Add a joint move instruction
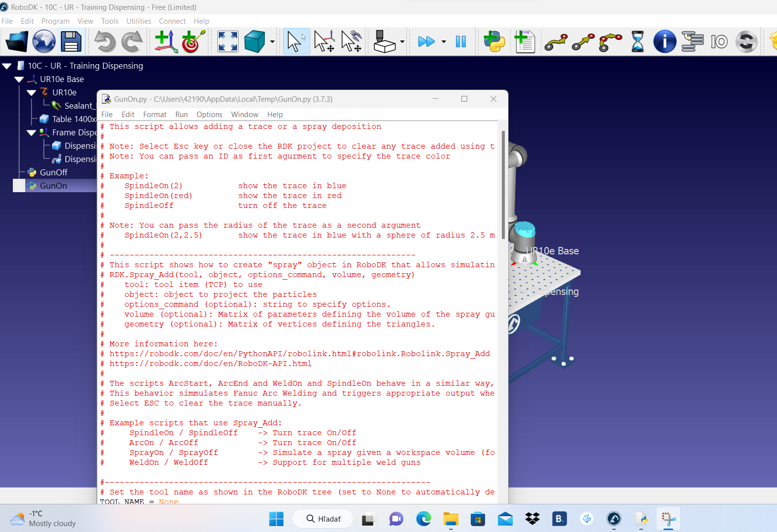 (x=556, y=41)
